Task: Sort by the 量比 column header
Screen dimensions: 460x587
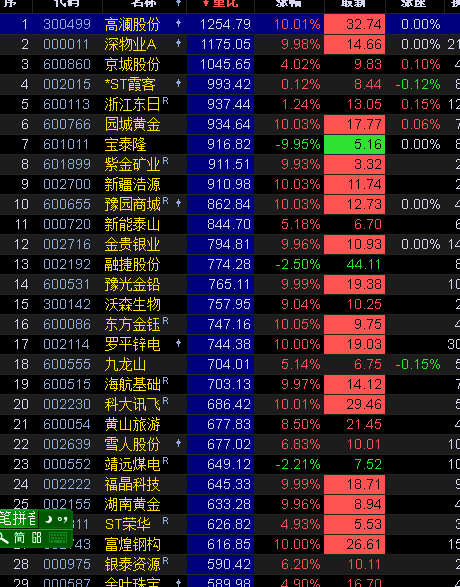Action: click(220, 3)
